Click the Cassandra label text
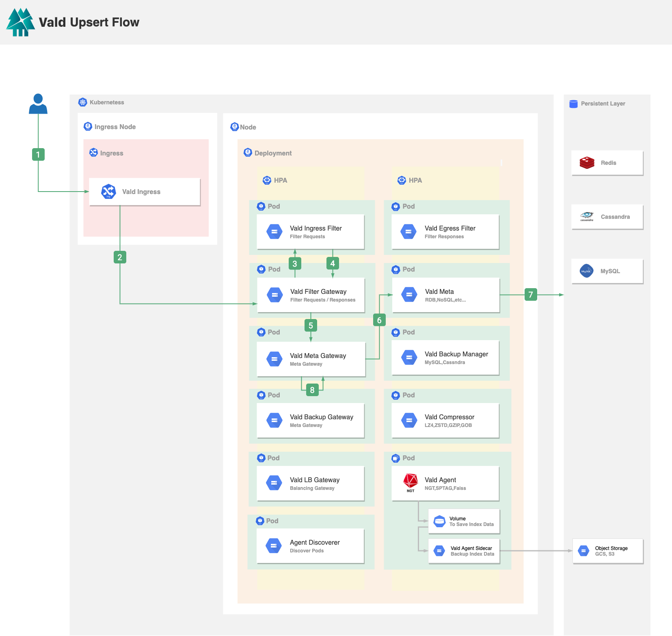This screenshot has height=636, width=672. tap(615, 217)
